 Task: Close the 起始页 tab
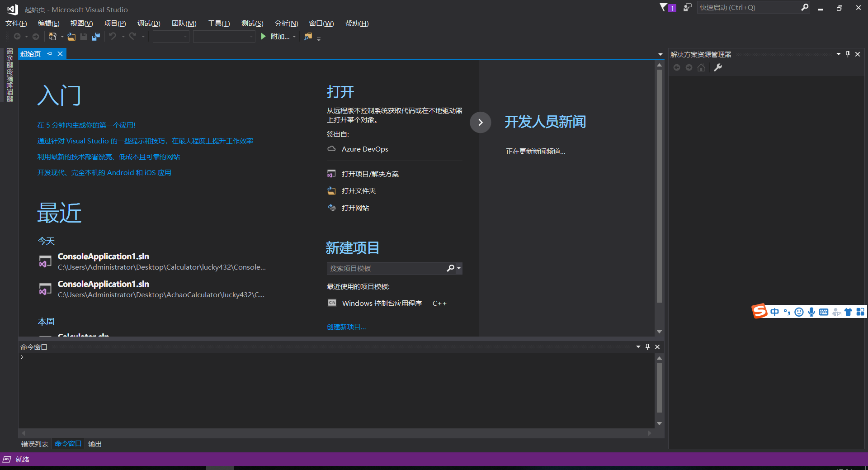[60, 54]
